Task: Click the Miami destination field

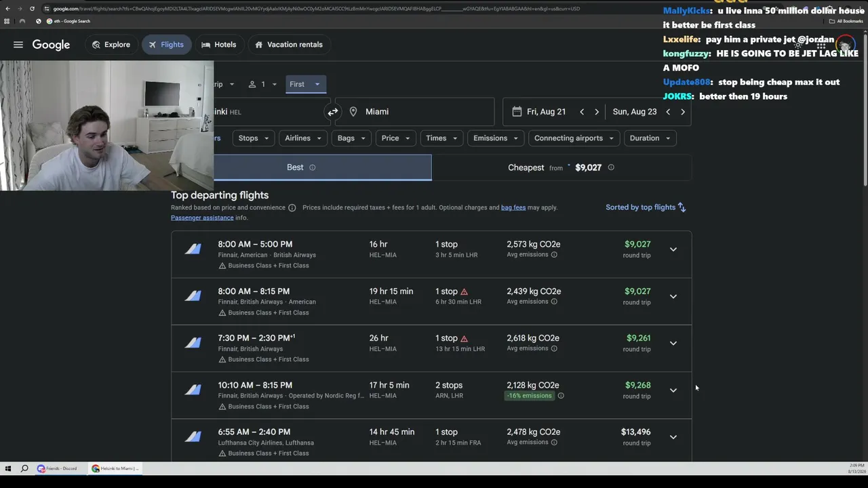Action: pos(415,112)
